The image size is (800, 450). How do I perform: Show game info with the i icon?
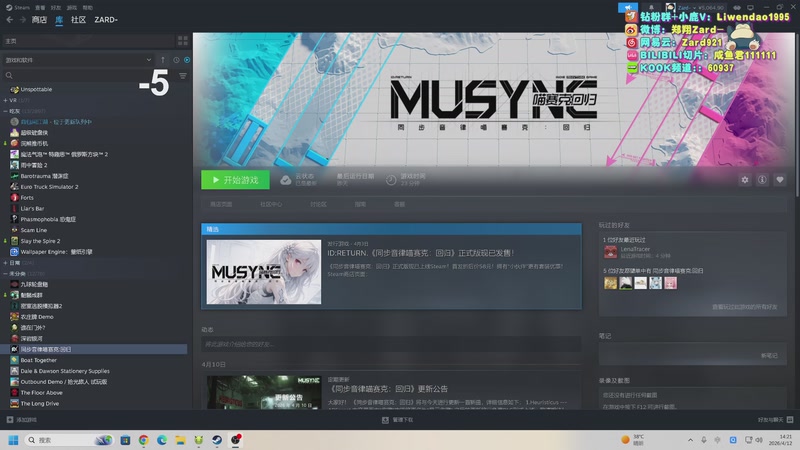pyautogui.click(x=762, y=180)
